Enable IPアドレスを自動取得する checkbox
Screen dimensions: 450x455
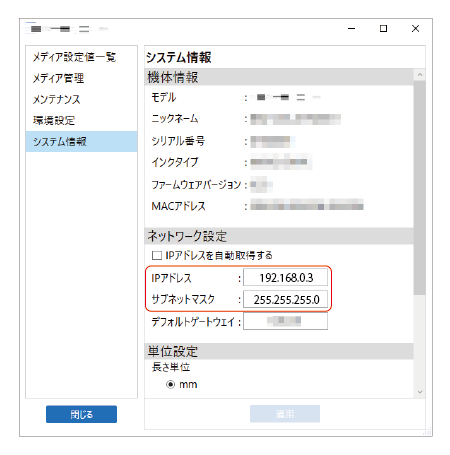coord(157,256)
